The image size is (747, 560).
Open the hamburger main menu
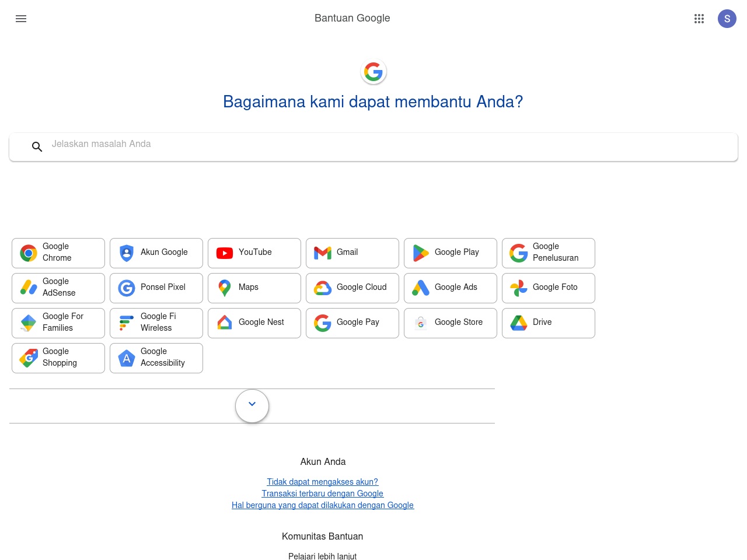21,19
